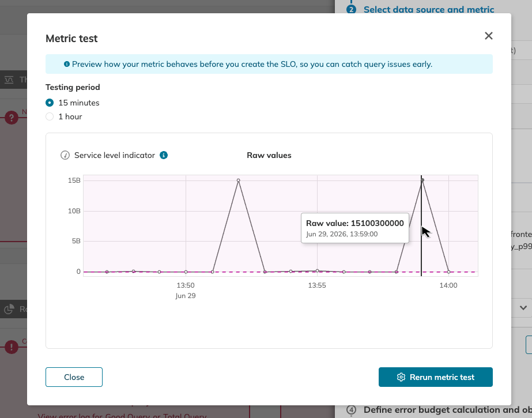
Task: Click the gauge icon beside Service level indicator
Action: 65,155
